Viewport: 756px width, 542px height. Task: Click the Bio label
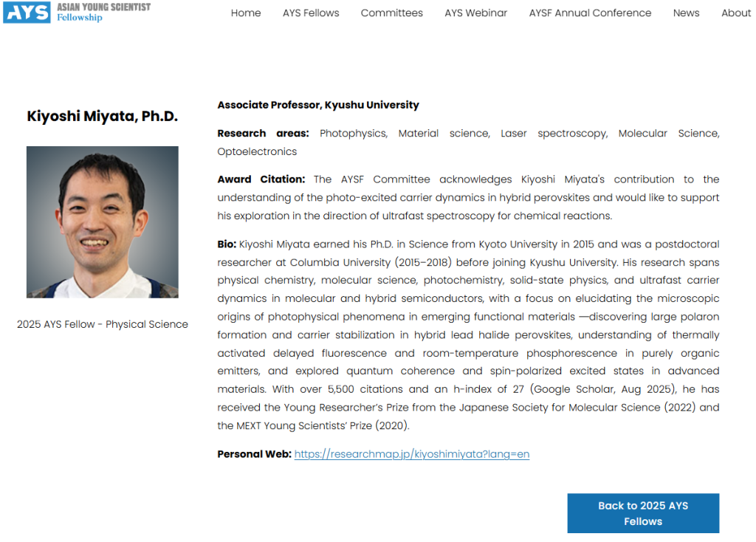coord(227,244)
